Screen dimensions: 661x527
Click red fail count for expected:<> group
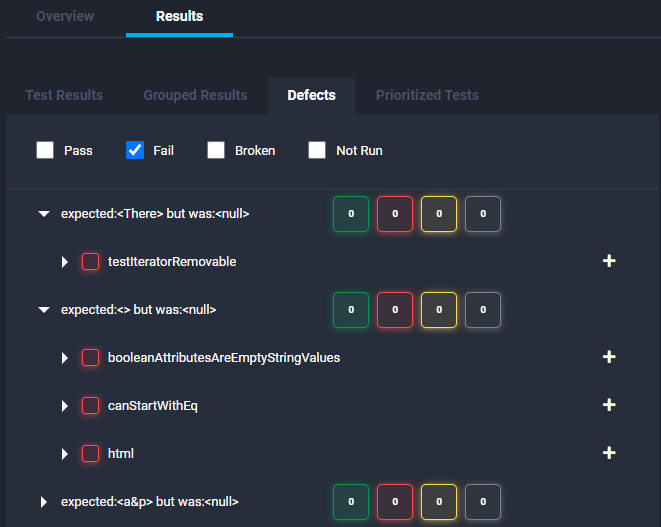(395, 310)
